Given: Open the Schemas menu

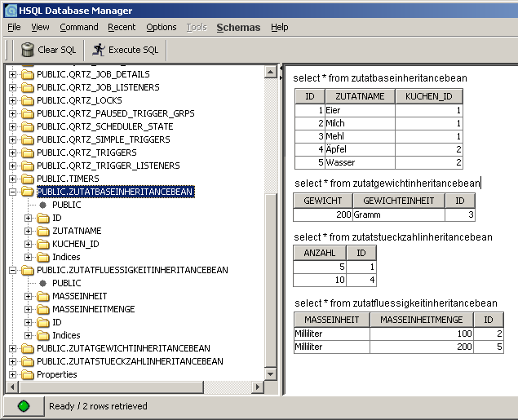Looking at the screenshot, I should (x=238, y=28).
